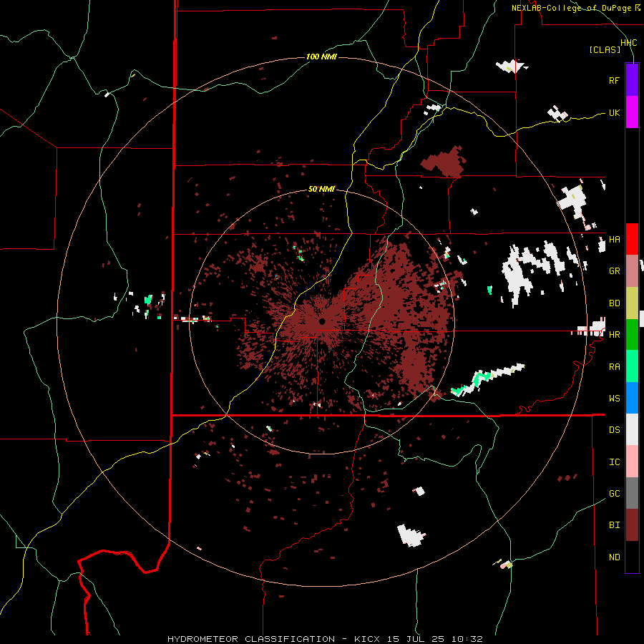Click the "ND" legend label
644x644 pixels.
click(x=614, y=557)
